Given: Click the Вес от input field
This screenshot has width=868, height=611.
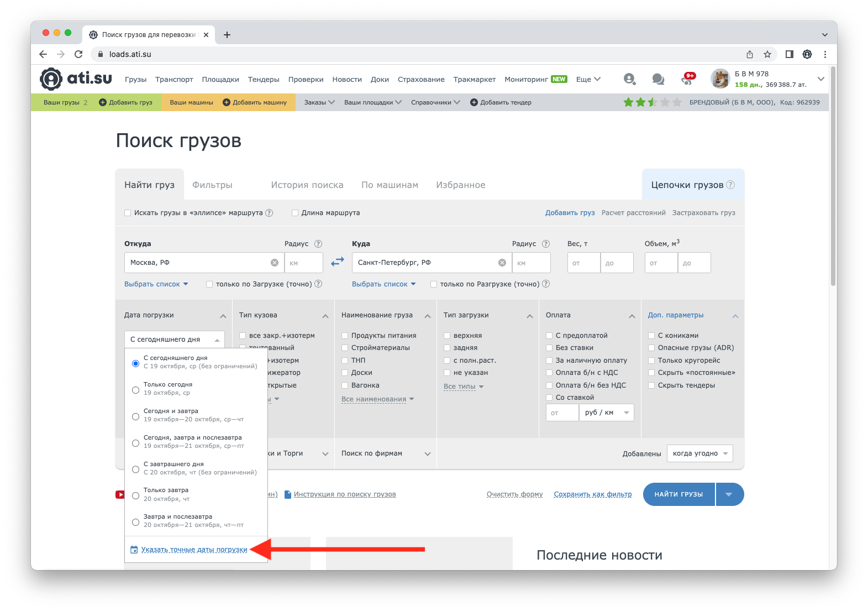Looking at the screenshot, I should click(584, 263).
